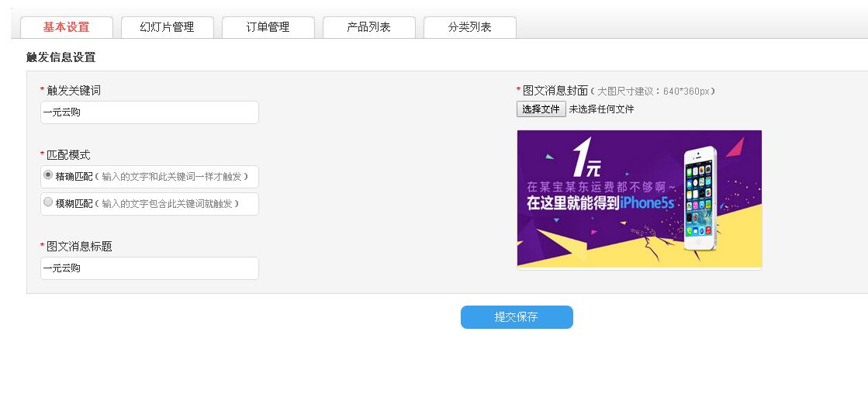Click the 图文消息标题 field label

coord(79,247)
